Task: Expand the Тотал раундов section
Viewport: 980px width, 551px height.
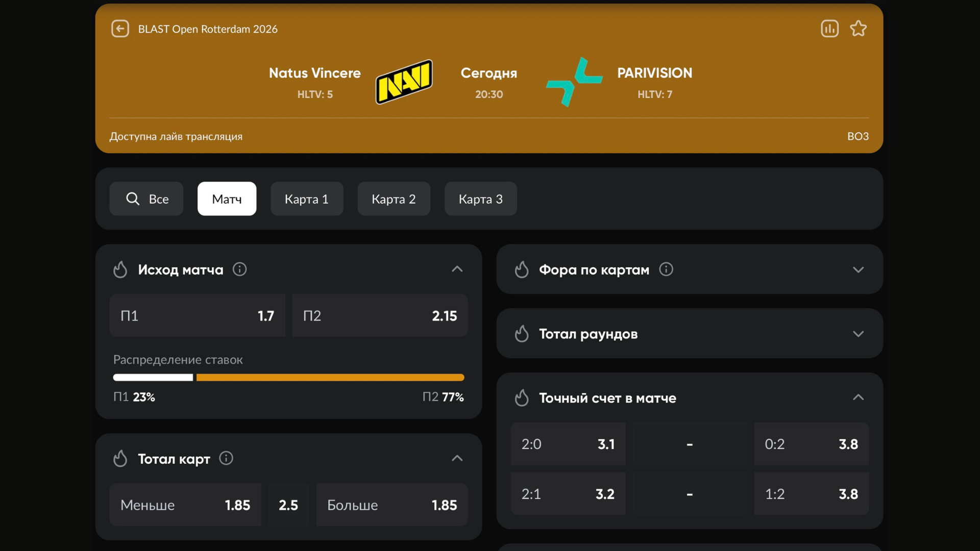Action: click(x=858, y=334)
